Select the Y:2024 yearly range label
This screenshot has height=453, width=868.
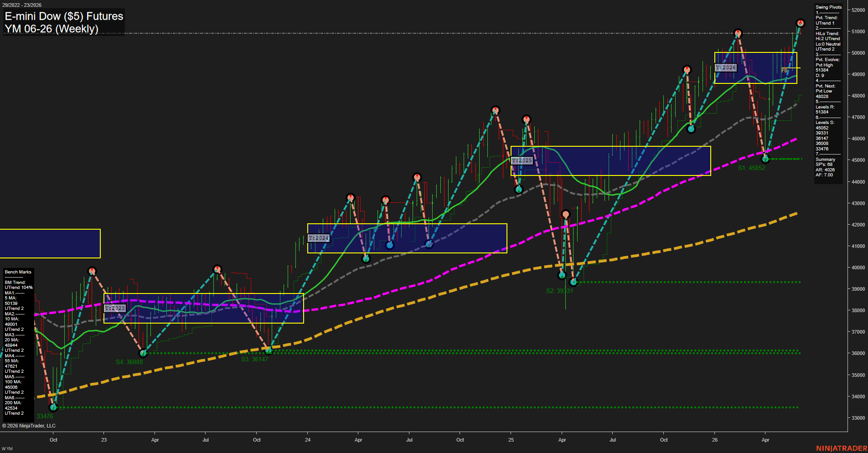tap(318, 238)
